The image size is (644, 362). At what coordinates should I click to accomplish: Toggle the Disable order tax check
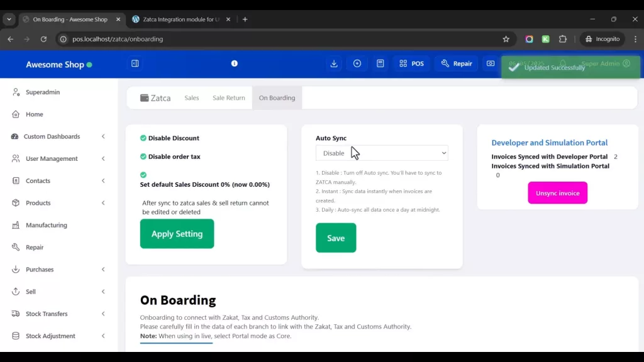[143, 156]
